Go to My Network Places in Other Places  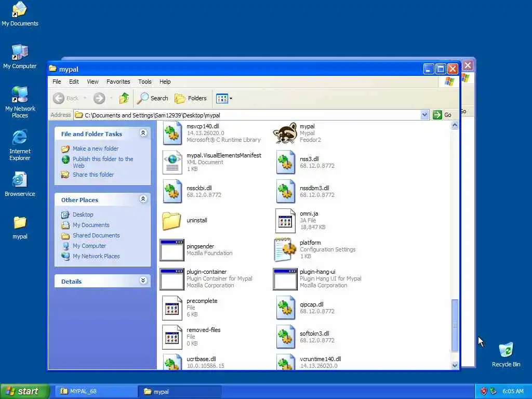coord(96,256)
